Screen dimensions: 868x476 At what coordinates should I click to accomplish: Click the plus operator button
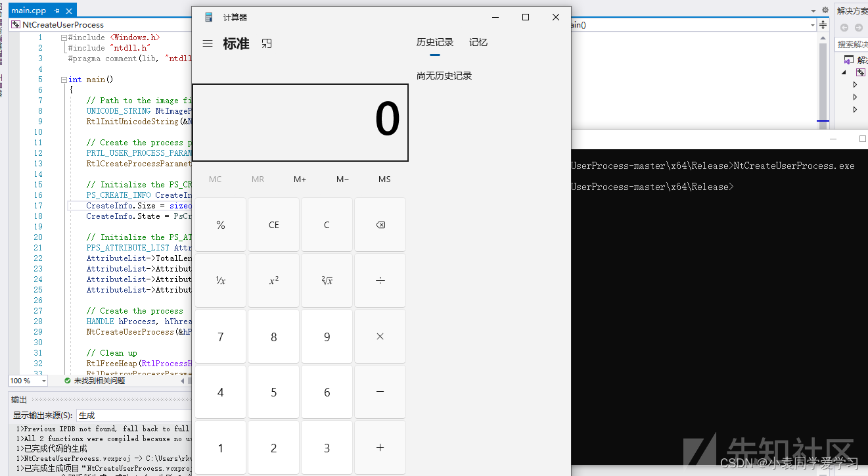coord(380,448)
